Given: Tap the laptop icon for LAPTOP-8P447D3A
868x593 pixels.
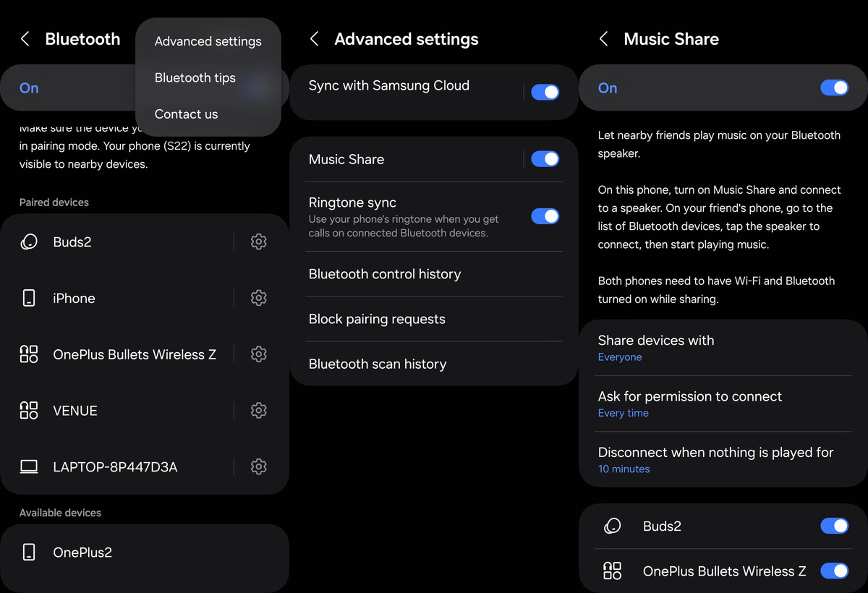Looking at the screenshot, I should click(x=29, y=467).
